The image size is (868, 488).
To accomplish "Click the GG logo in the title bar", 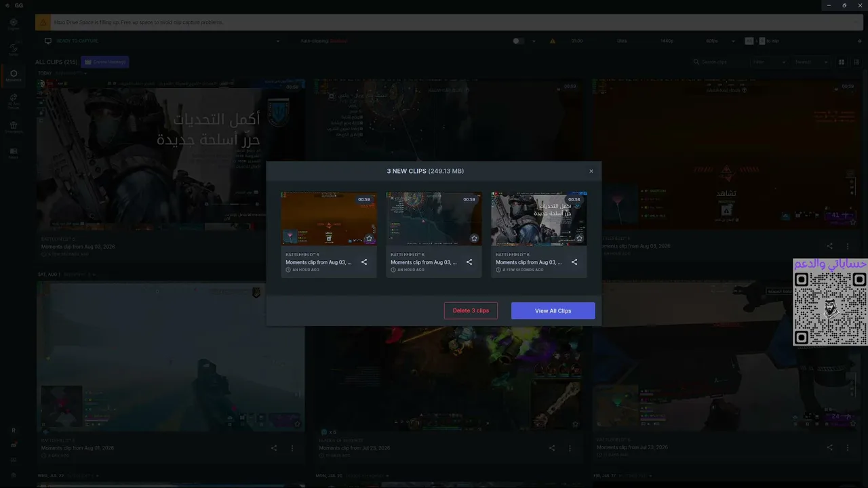I will tap(18, 5).
